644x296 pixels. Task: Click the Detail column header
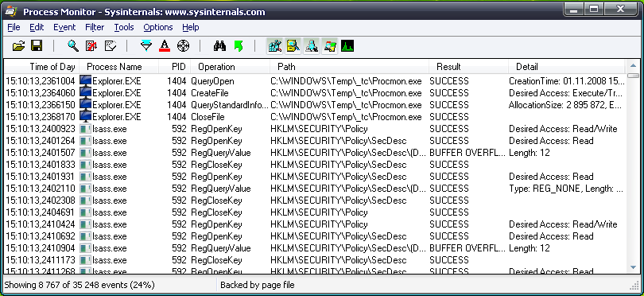click(567, 67)
